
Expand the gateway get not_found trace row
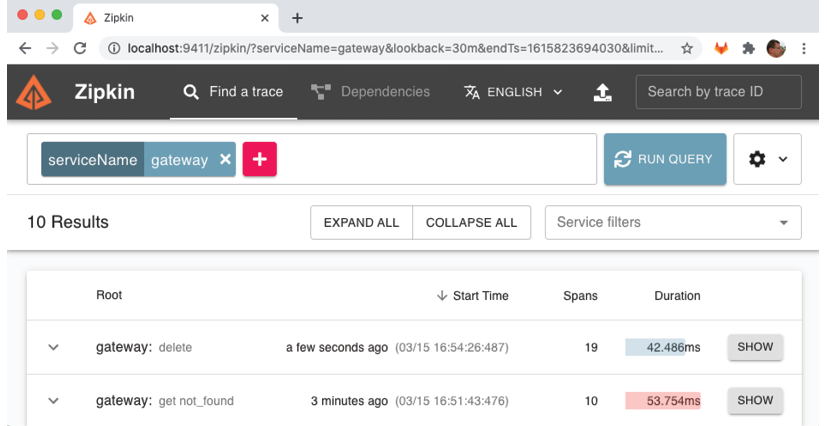(53, 401)
